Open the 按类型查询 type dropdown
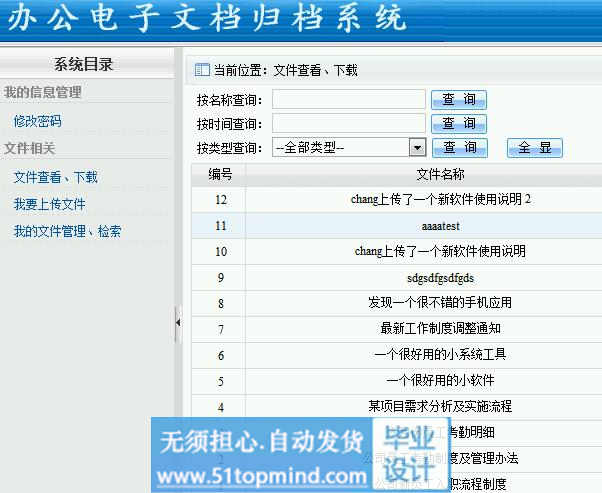602x493 pixels. 418,147
